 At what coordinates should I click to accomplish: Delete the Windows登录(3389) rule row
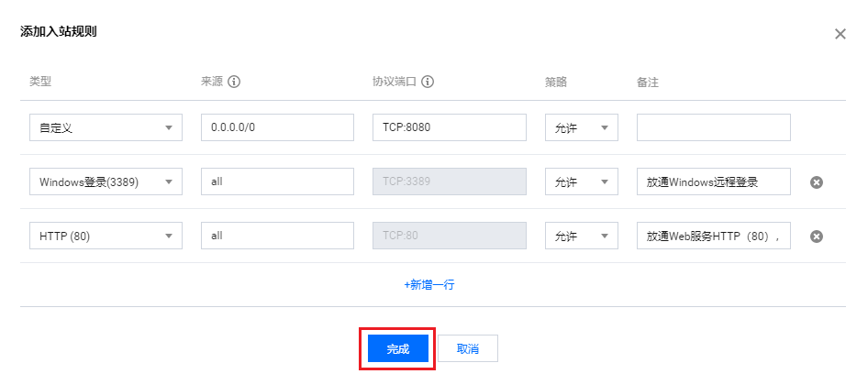coord(817,182)
